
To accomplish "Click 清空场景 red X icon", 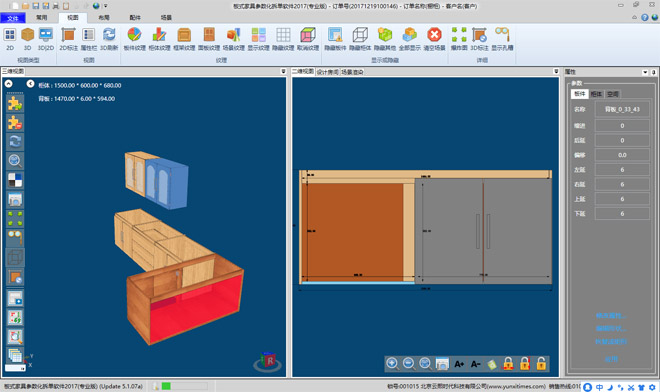I will (434, 39).
